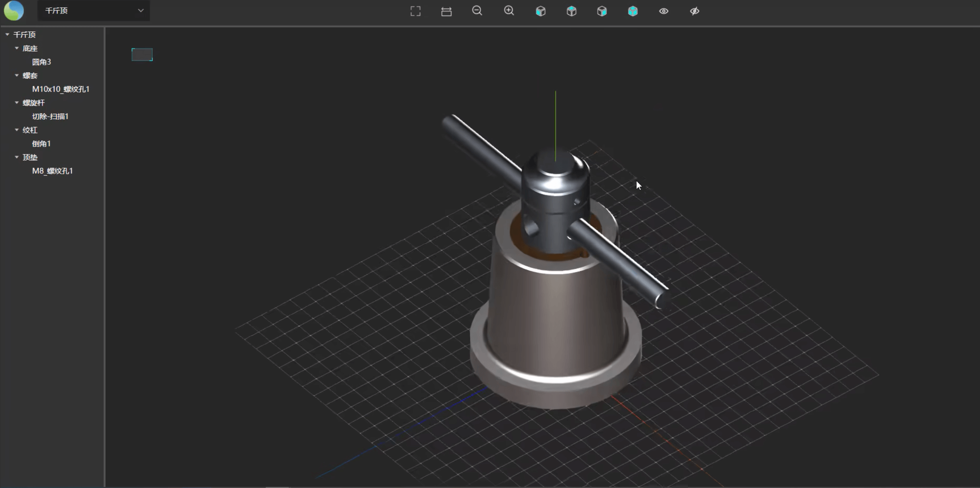Switch to the front view cube
The image size is (980, 488).
pyautogui.click(x=541, y=11)
